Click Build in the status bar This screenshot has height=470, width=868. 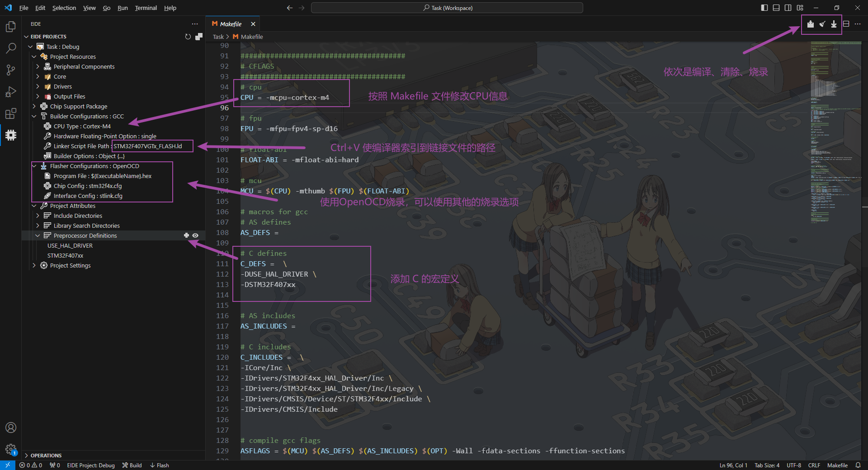pyautogui.click(x=132, y=465)
